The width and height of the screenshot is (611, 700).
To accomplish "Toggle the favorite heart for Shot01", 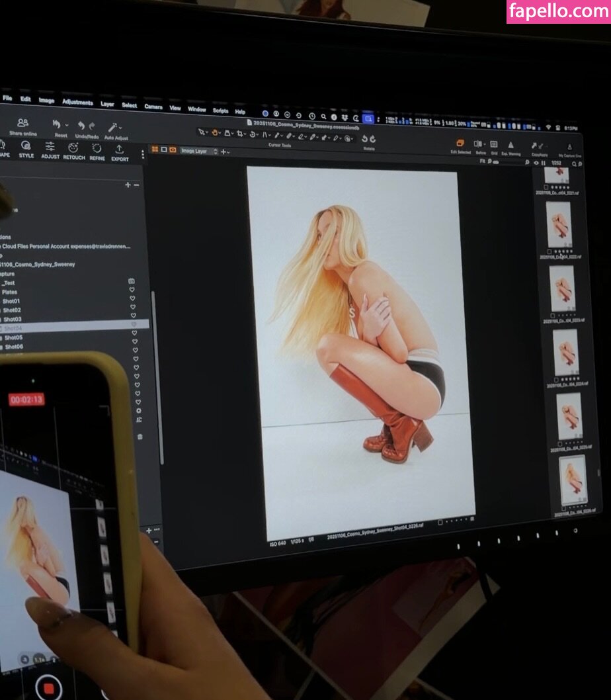I will coord(132,298).
